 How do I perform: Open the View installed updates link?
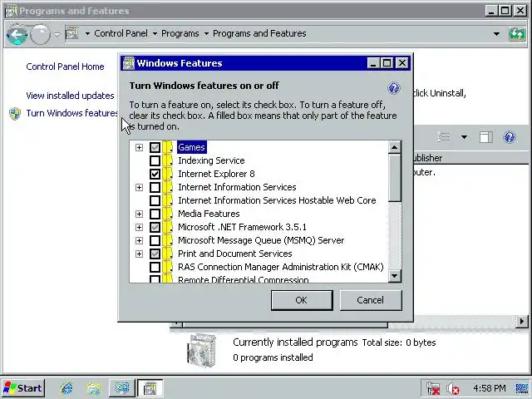coord(70,96)
